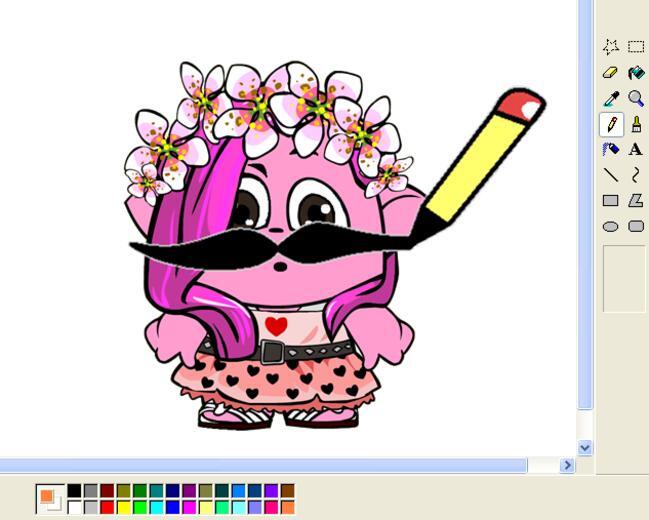The width and height of the screenshot is (649, 520).
Task: Choose the Airbrush spray can tool
Action: tap(611, 150)
